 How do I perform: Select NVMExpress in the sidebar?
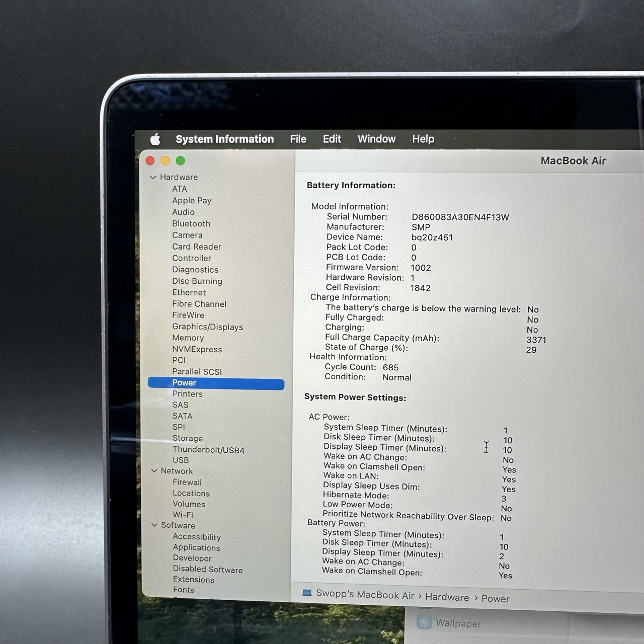click(x=197, y=349)
